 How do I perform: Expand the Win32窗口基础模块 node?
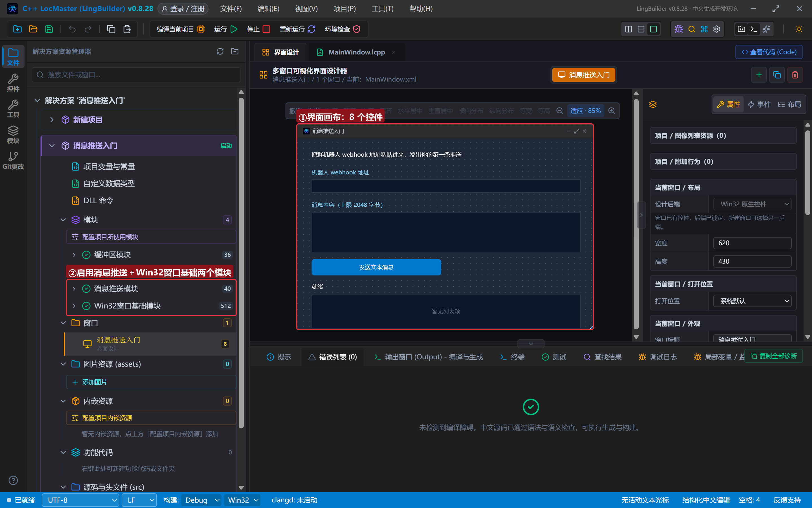click(74, 306)
